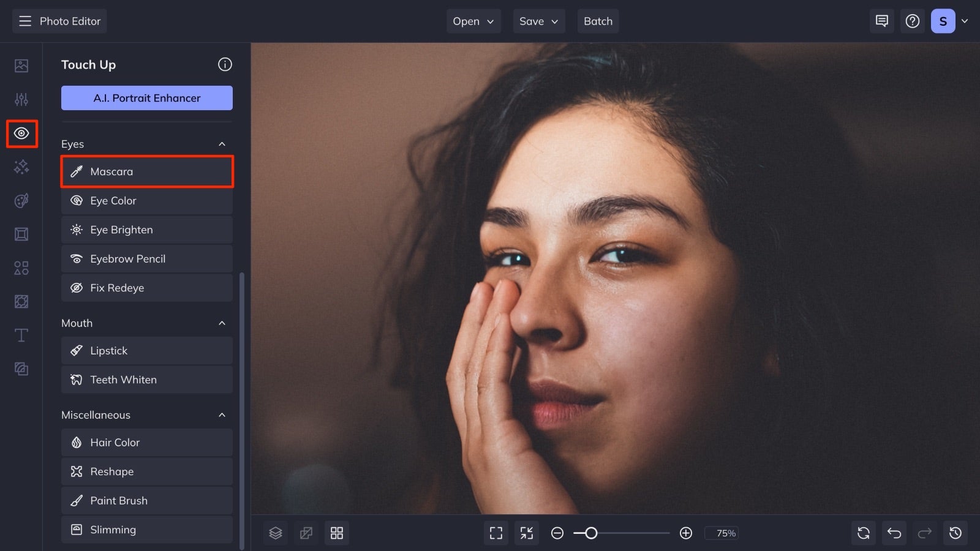Image resolution: width=980 pixels, height=551 pixels.
Task: Click the zoom slider handle
Action: [591, 533]
